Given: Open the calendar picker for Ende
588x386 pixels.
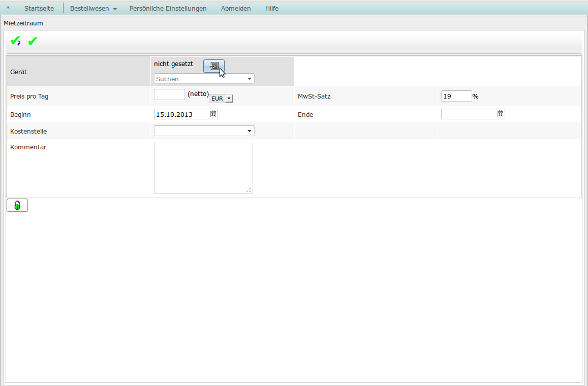Looking at the screenshot, I should [501, 114].
